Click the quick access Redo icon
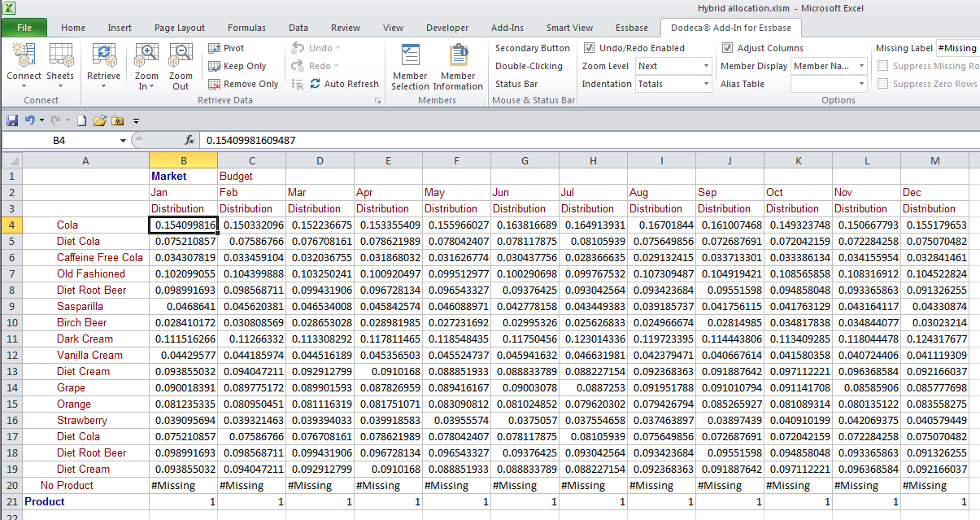The height and width of the screenshot is (520, 980). 55,120
